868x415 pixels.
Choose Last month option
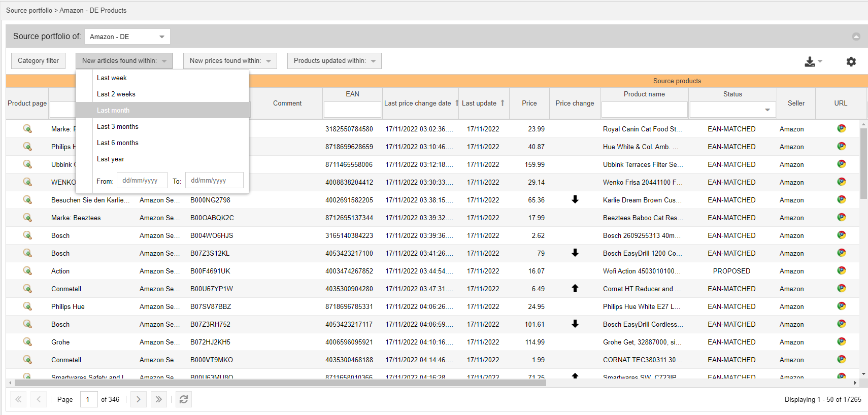click(x=162, y=110)
